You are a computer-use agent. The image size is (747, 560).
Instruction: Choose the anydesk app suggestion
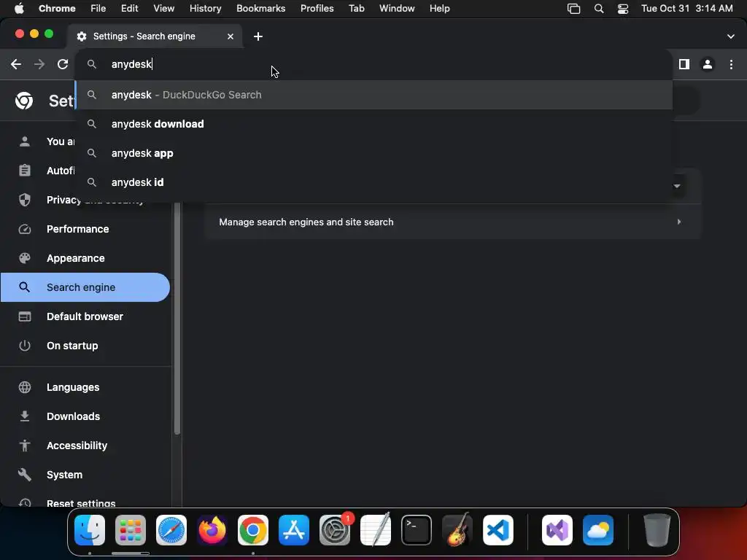tap(374, 153)
